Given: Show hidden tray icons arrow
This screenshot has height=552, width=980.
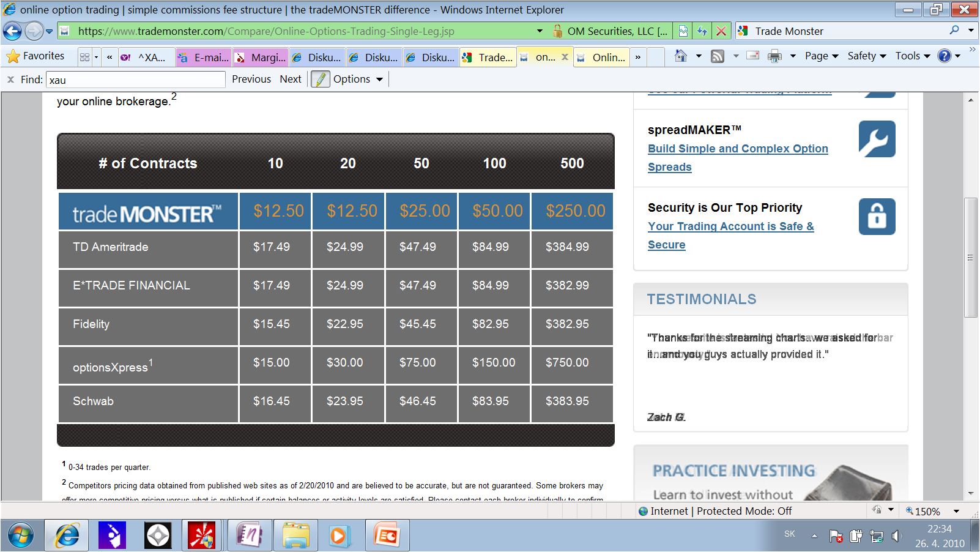Looking at the screenshot, I should pos(814,536).
